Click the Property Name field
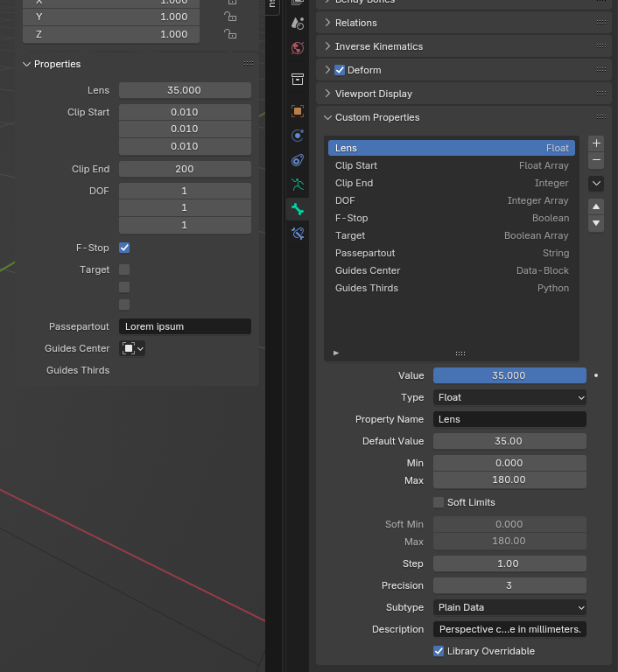The image size is (618, 672). point(509,419)
